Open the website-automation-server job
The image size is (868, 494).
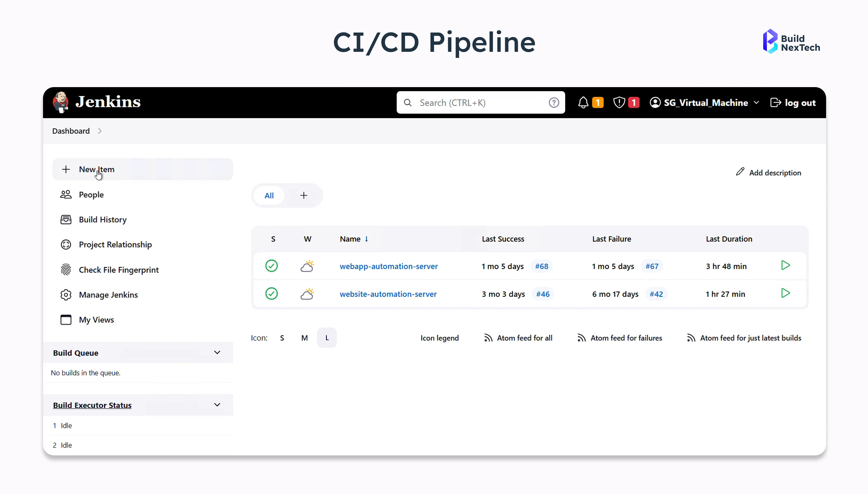tap(388, 294)
